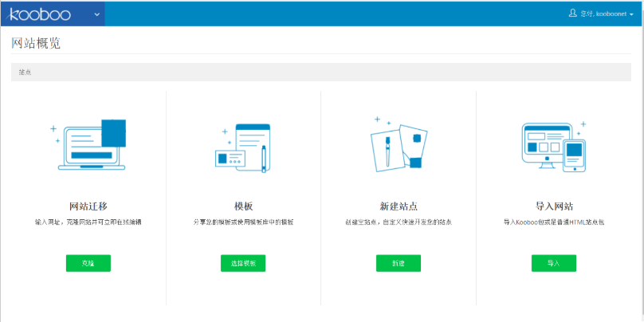
Task: Click the description under 模板
Action: pos(243,222)
